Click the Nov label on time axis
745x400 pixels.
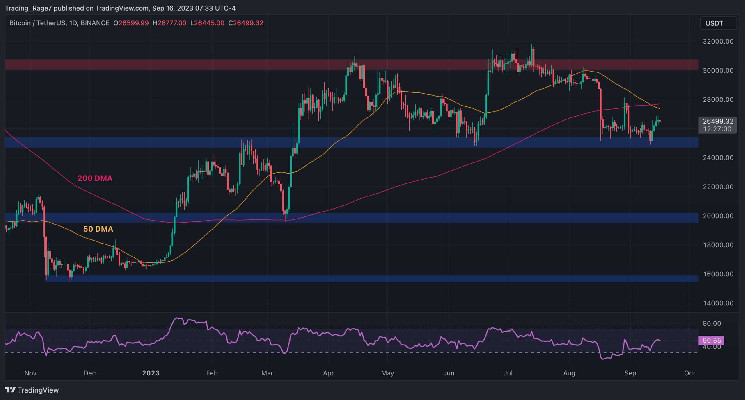click(x=30, y=373)
